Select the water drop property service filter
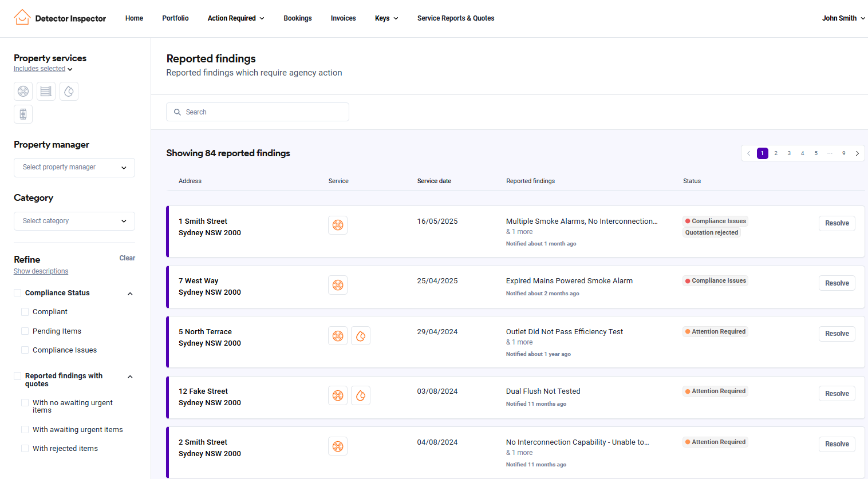 [69, 92]
